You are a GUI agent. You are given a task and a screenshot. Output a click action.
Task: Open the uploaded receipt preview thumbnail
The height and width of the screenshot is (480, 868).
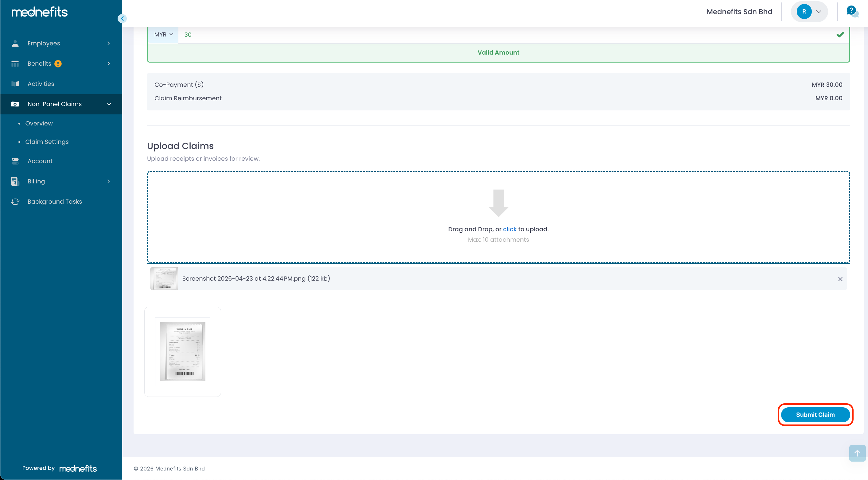pos(183,351)
